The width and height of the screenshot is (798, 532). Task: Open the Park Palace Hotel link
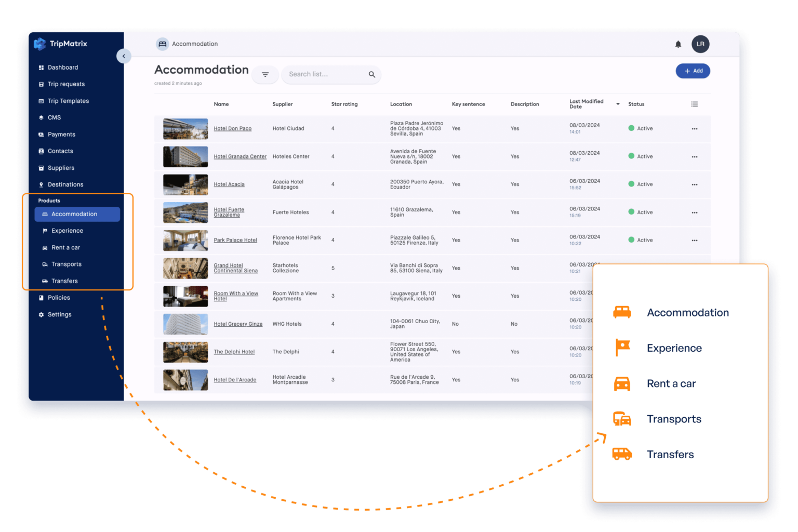(235, 240)
